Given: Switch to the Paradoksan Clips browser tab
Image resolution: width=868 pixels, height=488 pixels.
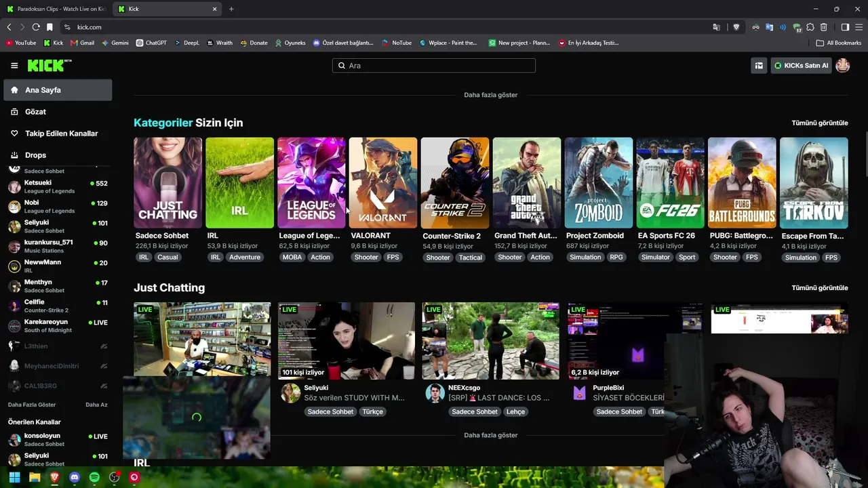Looking at the screenshot, I should 56,9.
